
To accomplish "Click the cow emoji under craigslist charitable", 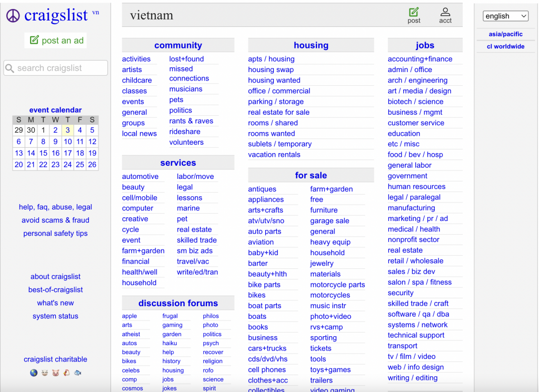I will tap(45, 373).
